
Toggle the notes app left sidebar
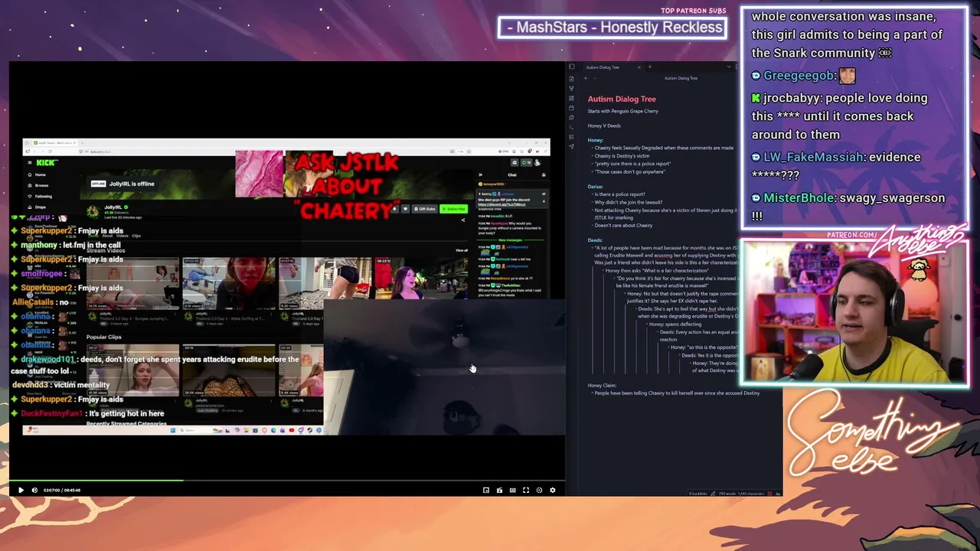point(571,67)
